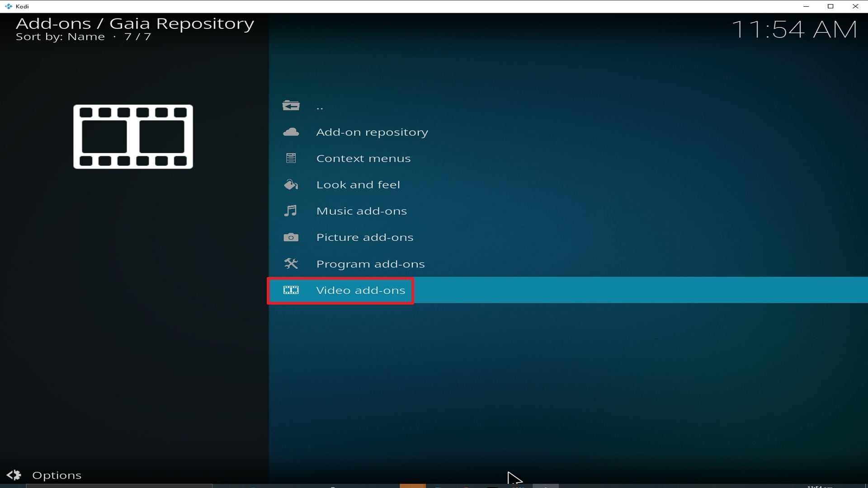Screen dimensions: 868x488
Task: Open the Options side menu label
Action: [57, 475]
